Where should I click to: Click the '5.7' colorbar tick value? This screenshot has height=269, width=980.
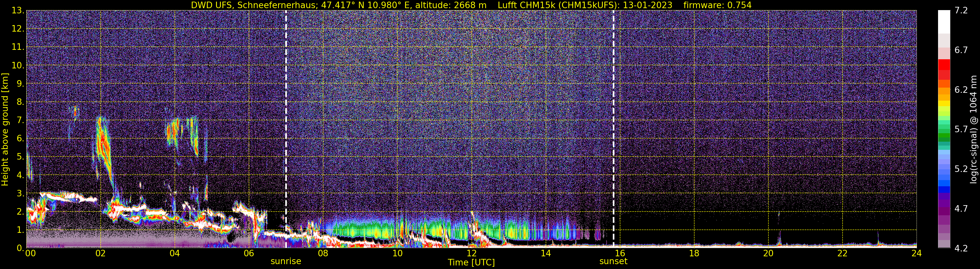961,130
